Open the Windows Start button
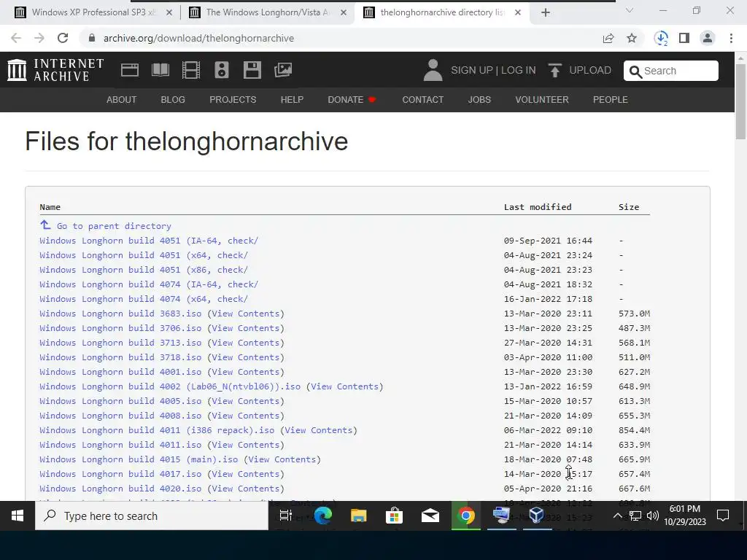Image resolution: width=747 pixels, height=560 pixels. [x=18, y=516]
